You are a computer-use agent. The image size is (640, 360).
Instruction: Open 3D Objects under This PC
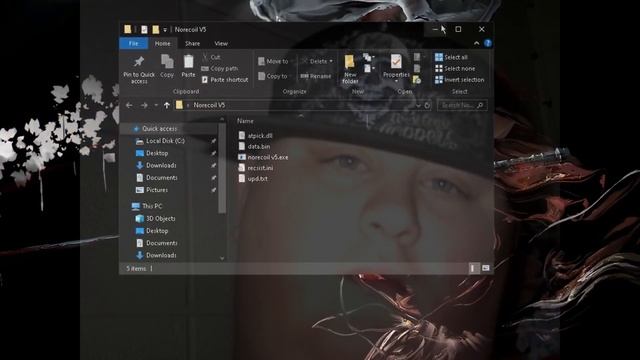[x=156, y=218]
